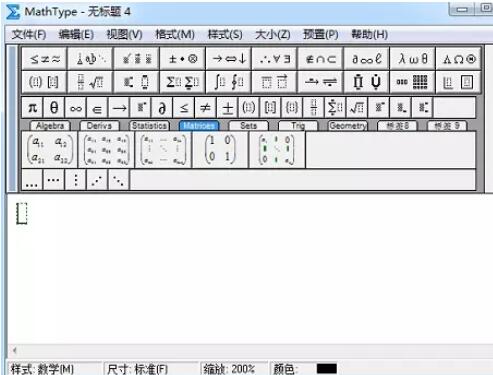Switch to the Derivs tab
Image resolution: width=493 pixels, height=375 pixels.
(x=99, y=126)
